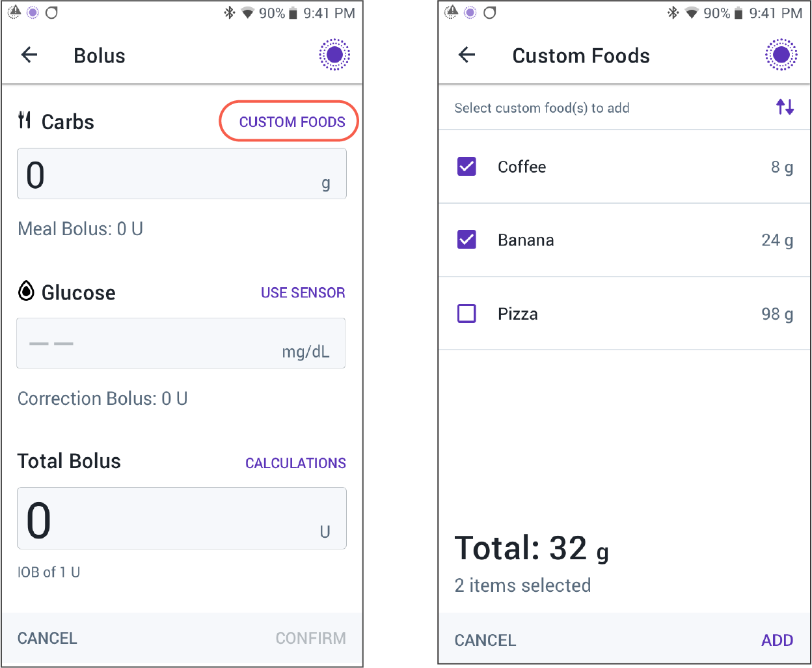Uncheck the Banana checkbox
The height and width of the screenshot is (668, 812).
click(x=467, y=240)
